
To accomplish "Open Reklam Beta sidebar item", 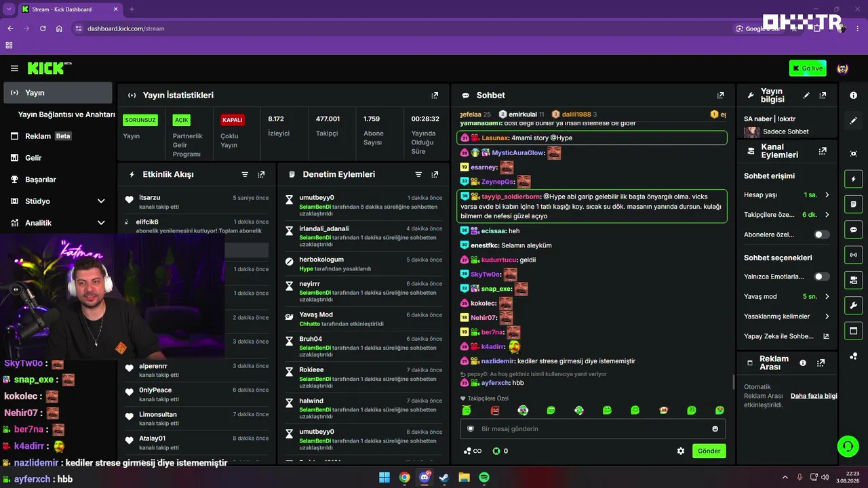I will (x=58, y=136).
